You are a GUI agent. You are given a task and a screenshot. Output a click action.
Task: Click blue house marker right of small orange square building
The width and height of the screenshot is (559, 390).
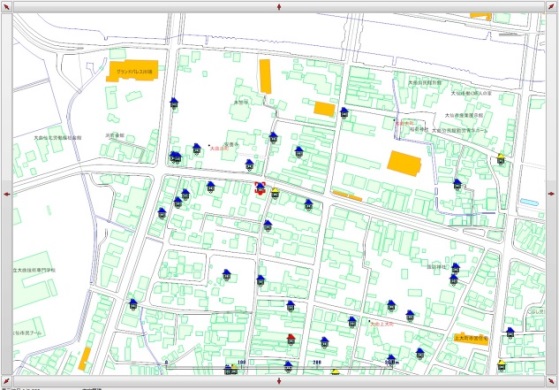click(344, 112)
